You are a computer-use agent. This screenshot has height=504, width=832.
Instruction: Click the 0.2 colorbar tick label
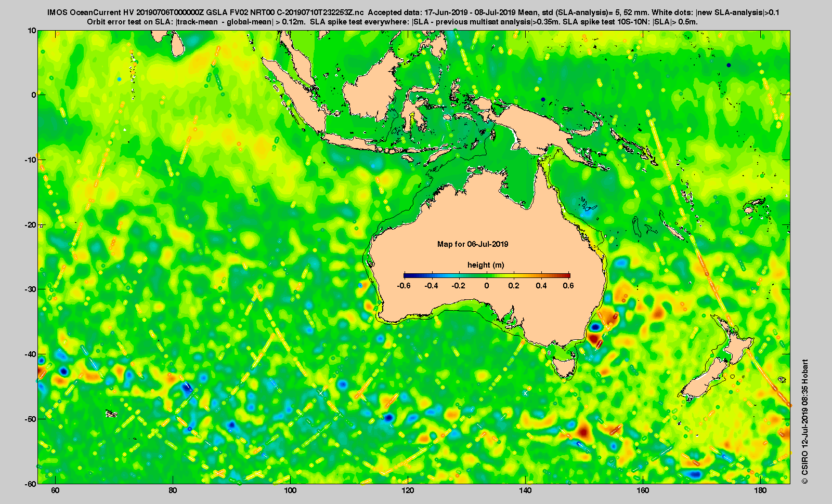tap(514, 286)
